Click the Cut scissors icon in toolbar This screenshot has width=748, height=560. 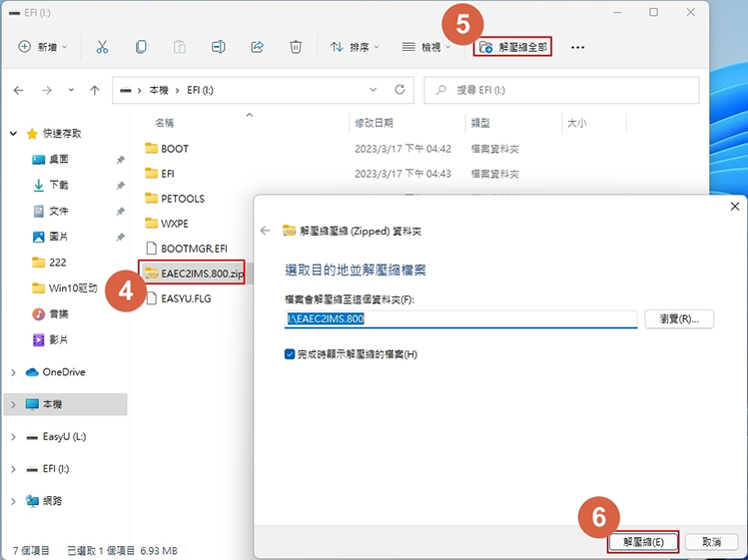coord(102,47)
